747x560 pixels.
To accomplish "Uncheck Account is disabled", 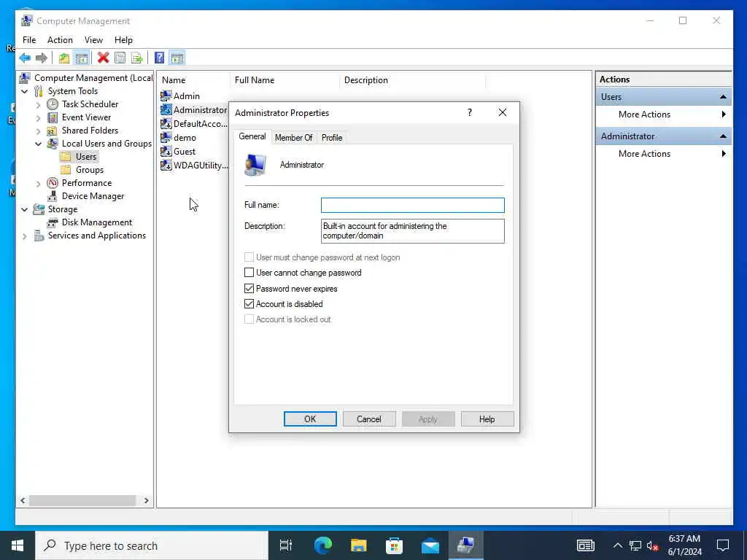I will (x=249, y=304).
